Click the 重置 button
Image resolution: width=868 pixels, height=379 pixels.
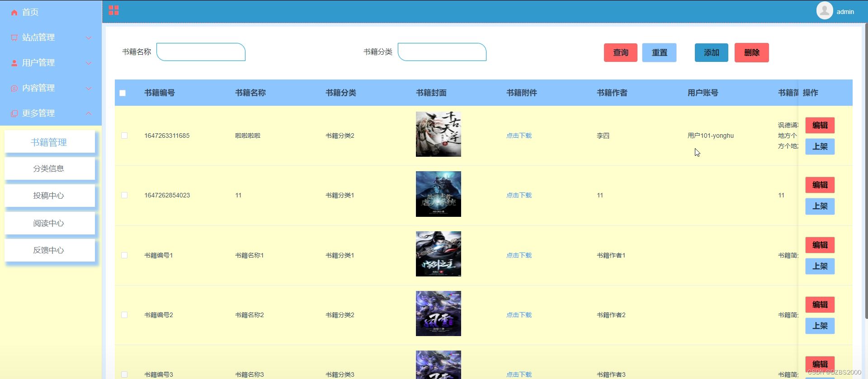click(660, 52)
